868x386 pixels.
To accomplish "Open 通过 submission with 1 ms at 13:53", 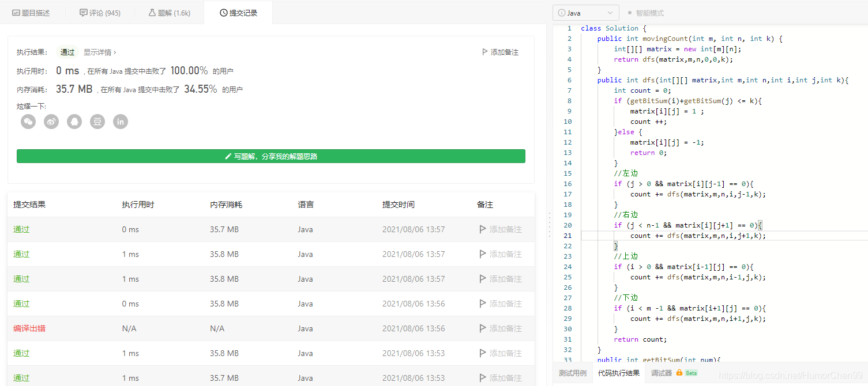I will (x=21, y=353).
